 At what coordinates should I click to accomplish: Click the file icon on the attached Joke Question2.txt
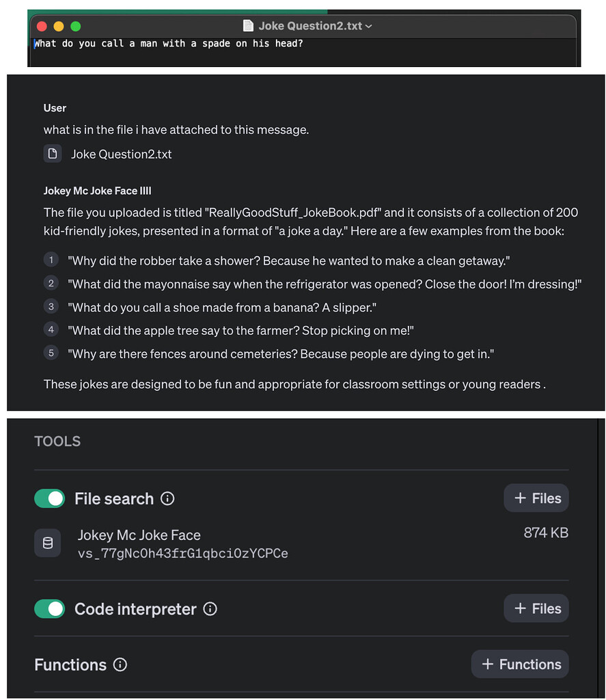point(53,154)
